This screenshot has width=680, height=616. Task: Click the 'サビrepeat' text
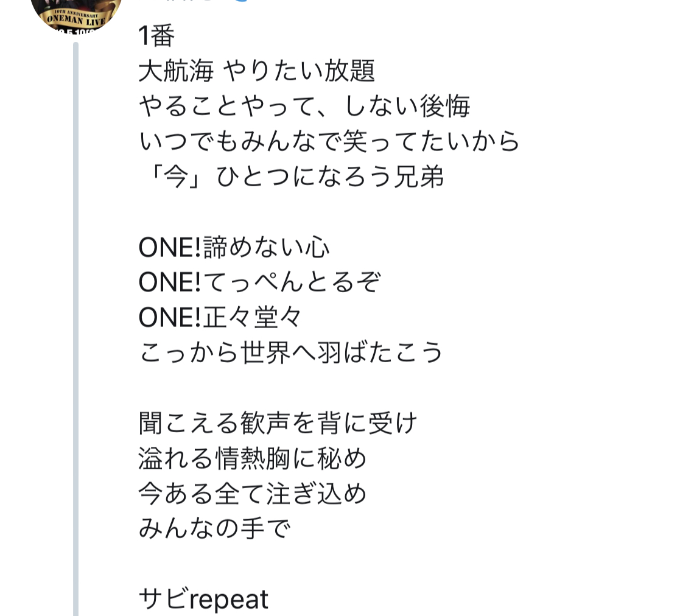point(203,599)
